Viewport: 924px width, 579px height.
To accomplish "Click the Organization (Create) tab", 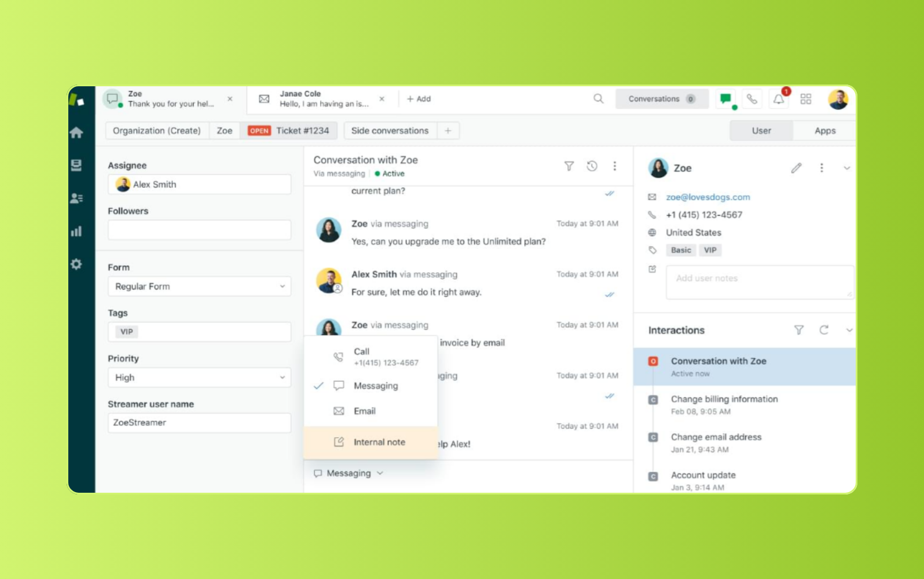I will point(157,131).
